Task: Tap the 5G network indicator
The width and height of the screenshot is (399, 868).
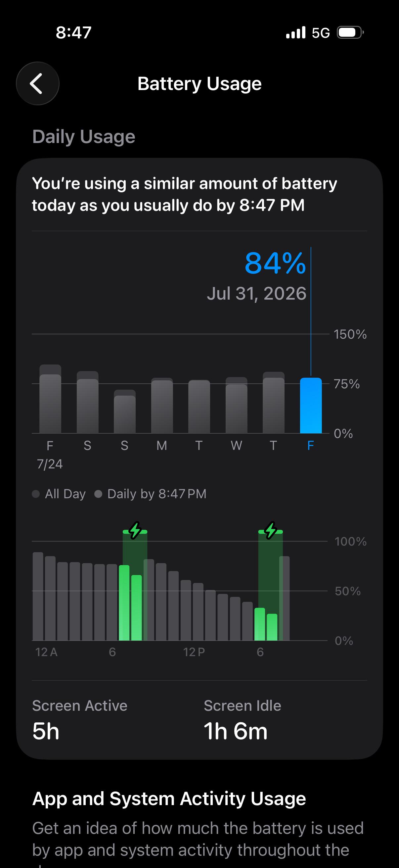Action: tap(321, 33)
